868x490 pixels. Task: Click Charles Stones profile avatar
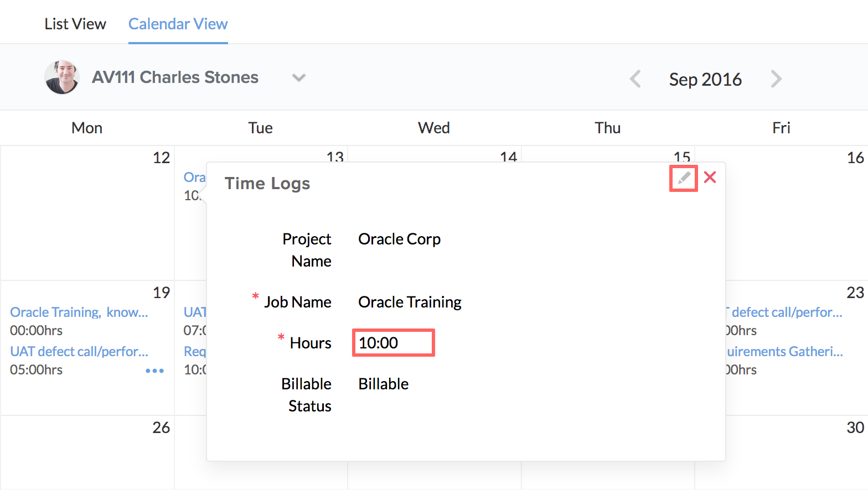pyautogui.click(x=62, y=77)
